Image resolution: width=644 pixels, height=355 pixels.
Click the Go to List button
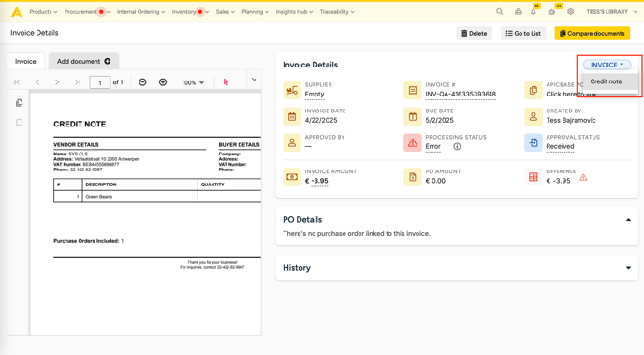[523, 34]
